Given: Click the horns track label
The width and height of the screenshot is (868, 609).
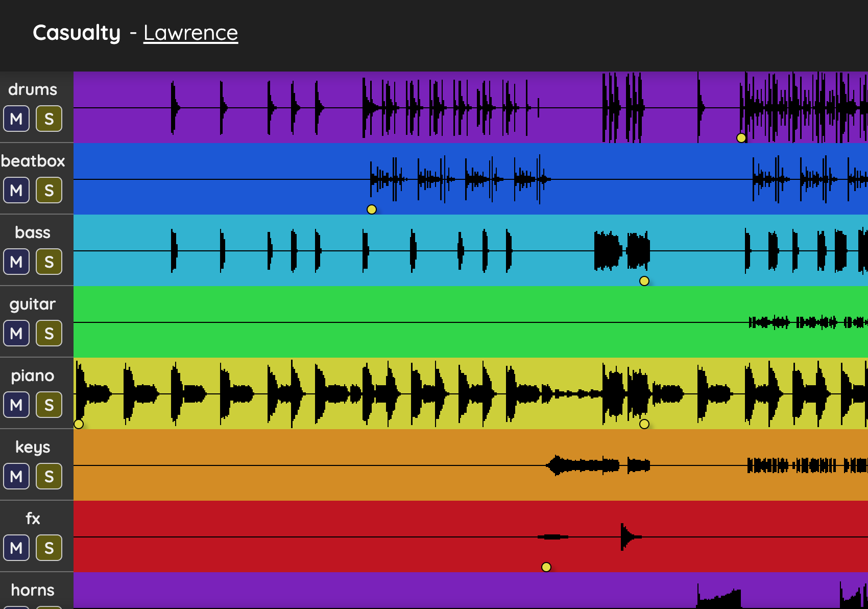Looking at the screenshot, I should (x=33, y=590).
